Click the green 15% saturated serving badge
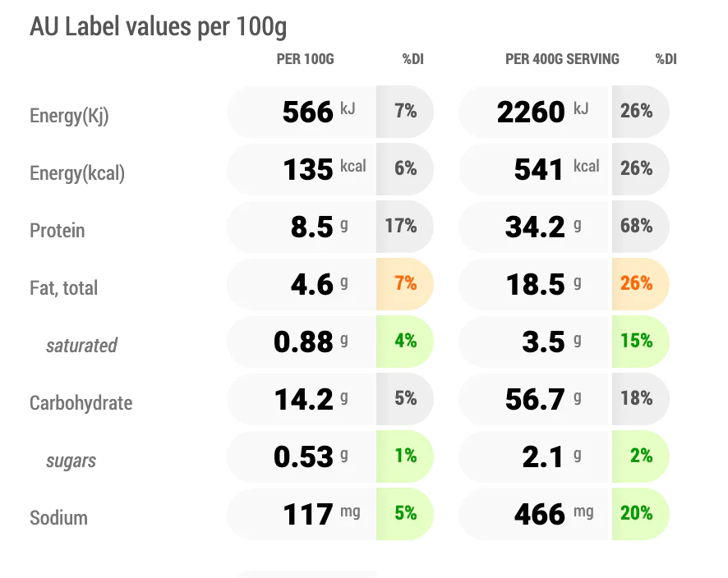 (x=640, y=342)
